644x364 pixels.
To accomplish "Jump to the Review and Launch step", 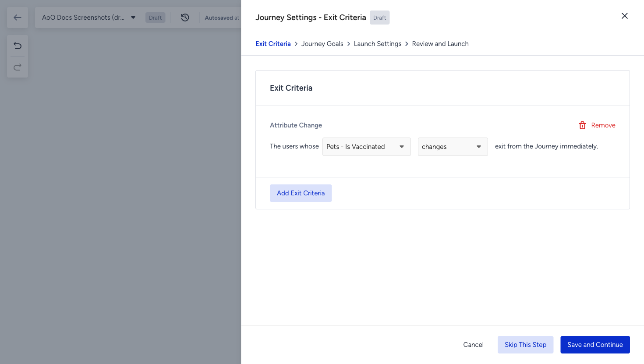I will coord(440,44).
